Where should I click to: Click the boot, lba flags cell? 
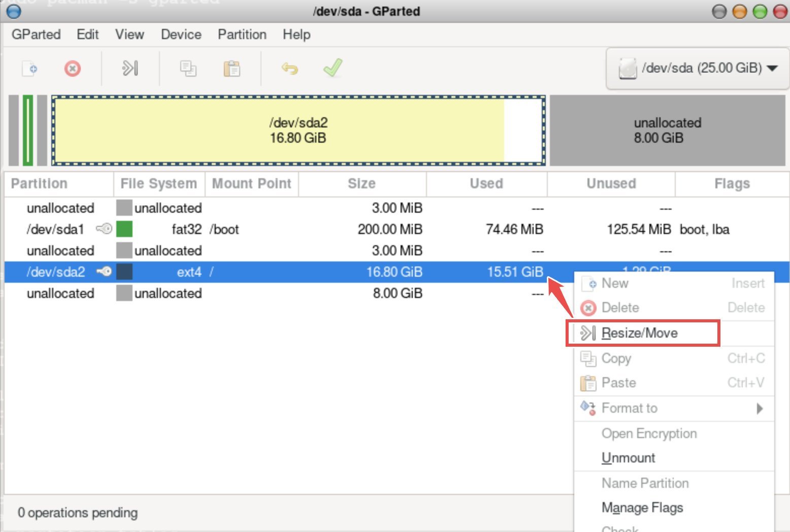point(705,229)
